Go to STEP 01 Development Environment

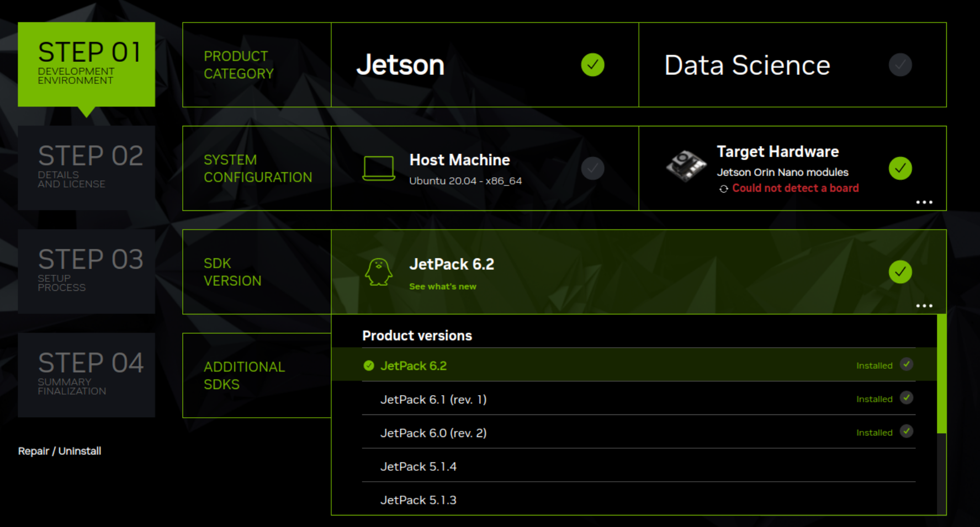coord(86,65)
